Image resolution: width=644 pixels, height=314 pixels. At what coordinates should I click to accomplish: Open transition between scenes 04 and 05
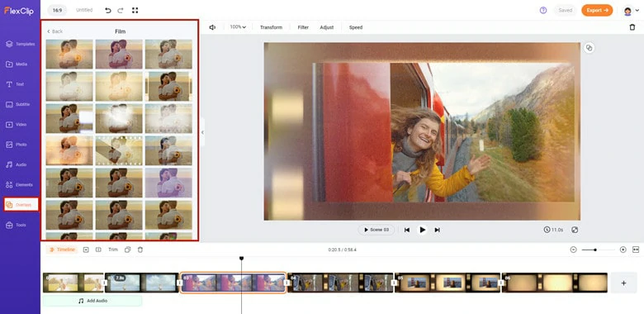(x=394, y=283)
